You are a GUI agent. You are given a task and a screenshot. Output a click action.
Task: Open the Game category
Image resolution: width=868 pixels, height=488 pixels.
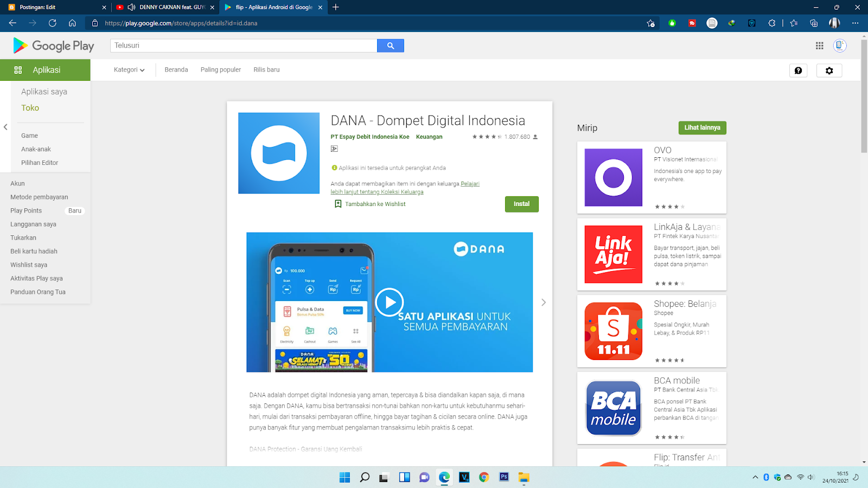coord(29,136)
